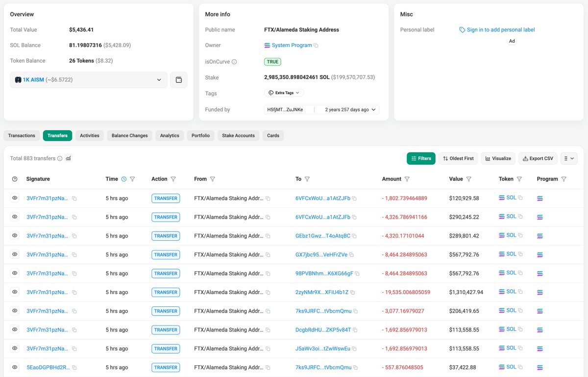Open the Time column filter icon
The width and height of the screenshot is (588, 377).
pyautogui.click(x=132, y=179)
